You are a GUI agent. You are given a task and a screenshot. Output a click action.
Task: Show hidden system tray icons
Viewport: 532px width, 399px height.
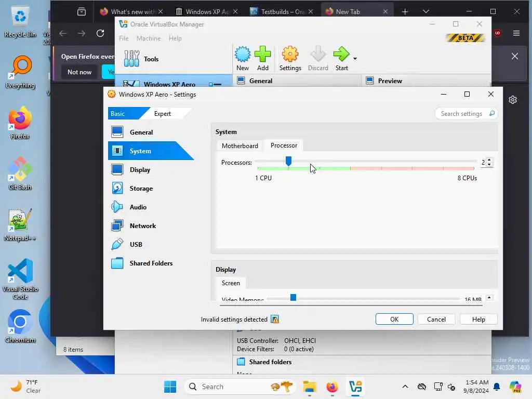click(x=405, y=387)
